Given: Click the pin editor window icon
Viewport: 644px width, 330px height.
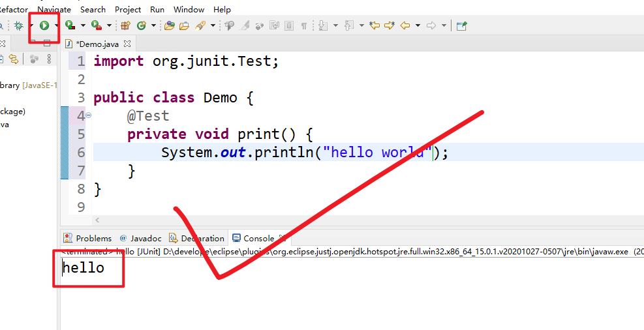Looking at the screenshot, I should coord(462,26).
